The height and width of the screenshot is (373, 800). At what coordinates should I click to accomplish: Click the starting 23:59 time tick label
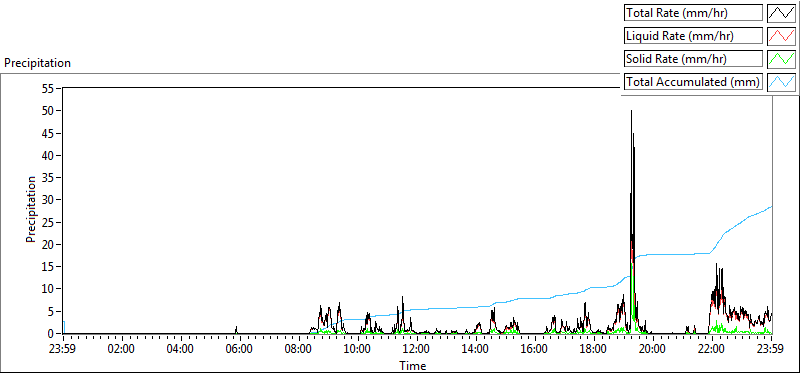pos(63,350)
